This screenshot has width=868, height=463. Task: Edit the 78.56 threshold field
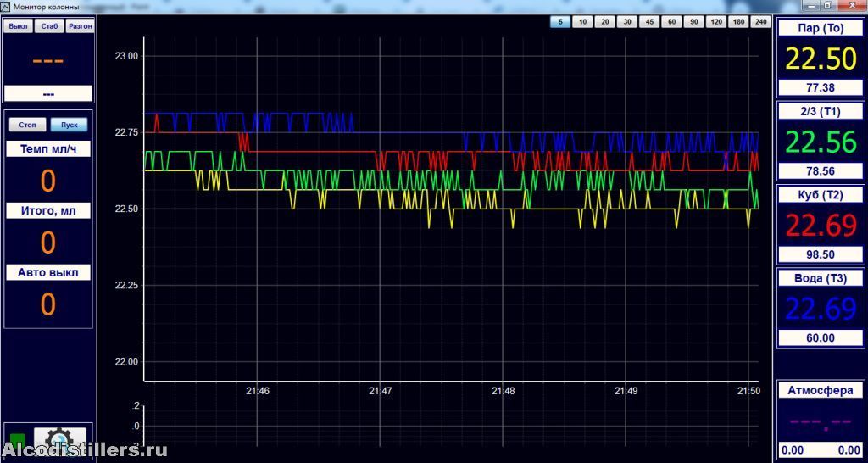pyautogui.click(x=821, y=171)
